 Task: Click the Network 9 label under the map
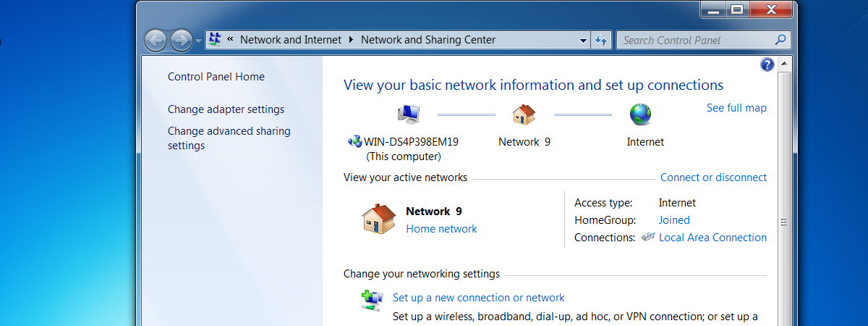coord(524,142)
